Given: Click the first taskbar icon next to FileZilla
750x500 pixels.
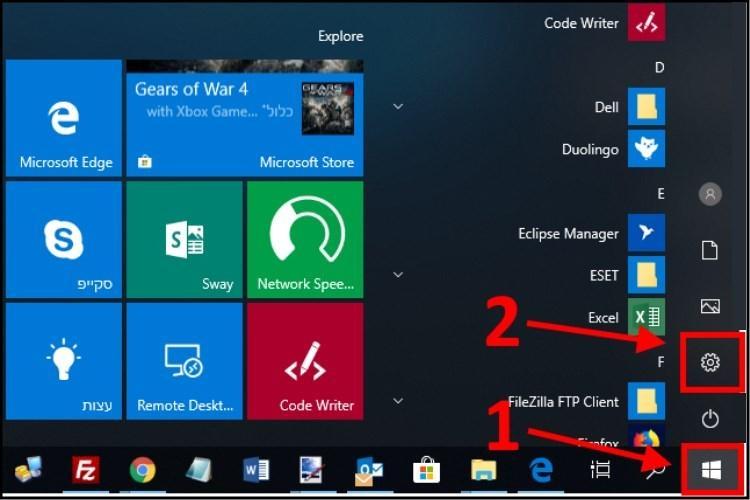Looking at the screenshot, I should 28,470.
